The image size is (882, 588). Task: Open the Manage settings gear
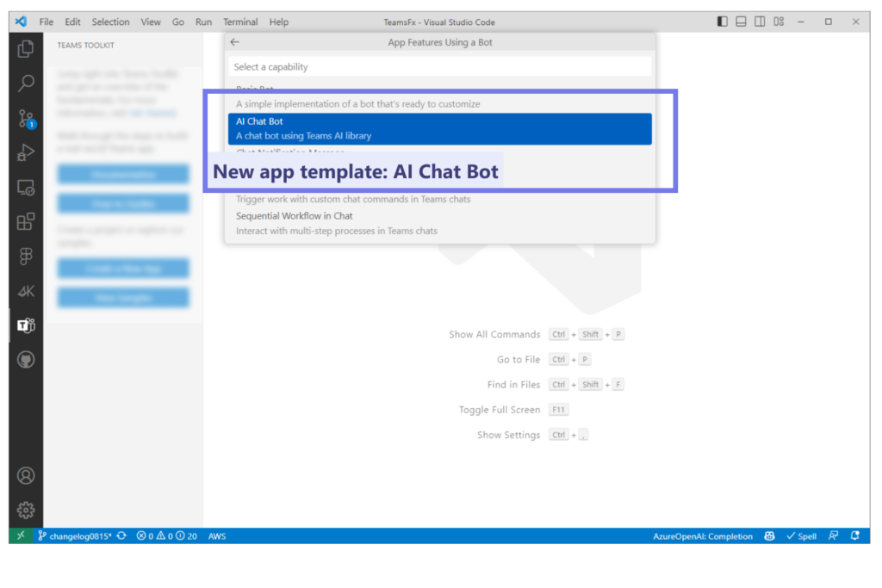tap(25, 509)
